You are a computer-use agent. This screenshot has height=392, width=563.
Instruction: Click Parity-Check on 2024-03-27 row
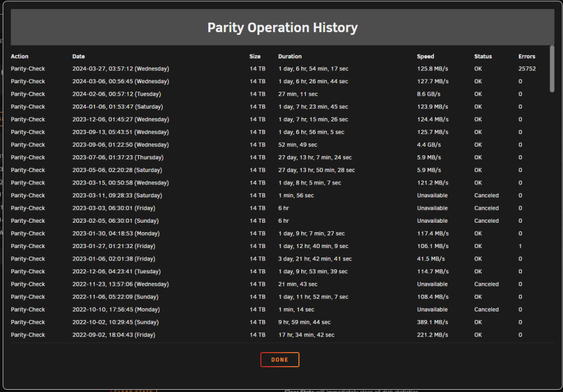(x=28, y=69)
